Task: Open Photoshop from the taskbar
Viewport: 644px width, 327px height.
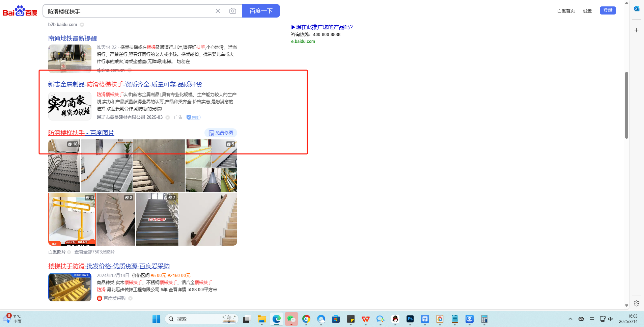Action: coord(410,319)
